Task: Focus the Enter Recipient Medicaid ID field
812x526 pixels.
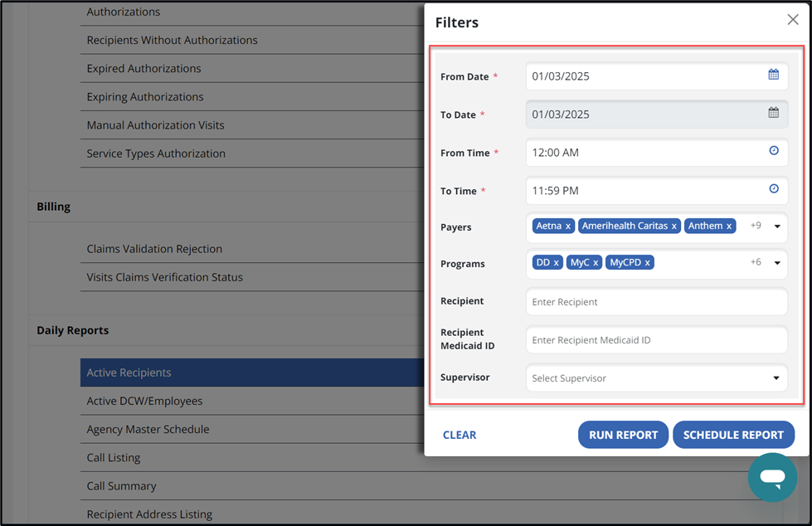Action: pyautogui.click(x=656, y=340)
